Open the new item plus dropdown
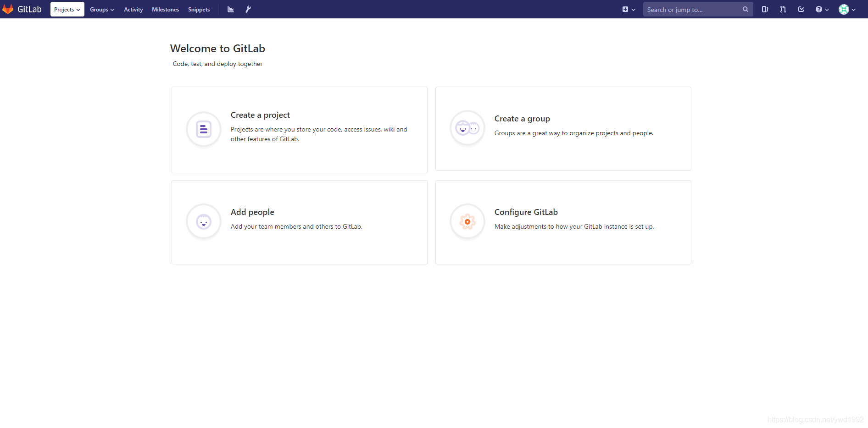This screenshot has width=868, height=428. (x=629, y=9)
